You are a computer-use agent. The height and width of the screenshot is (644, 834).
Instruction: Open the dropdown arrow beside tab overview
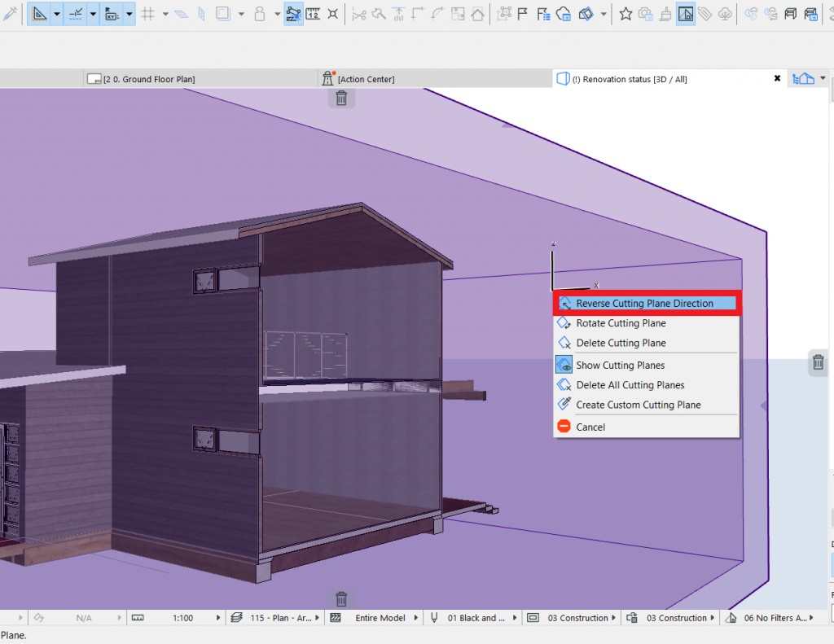coord(823,79)
